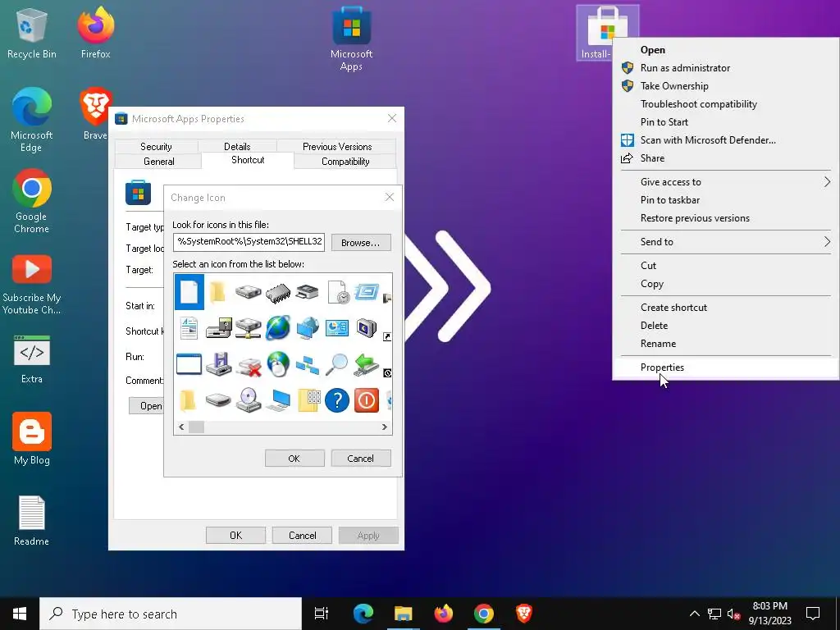Select the green arrow USB device icon
Image resolution: width=840 pixels, height=630 pixels.
click(x=367, y=364)
